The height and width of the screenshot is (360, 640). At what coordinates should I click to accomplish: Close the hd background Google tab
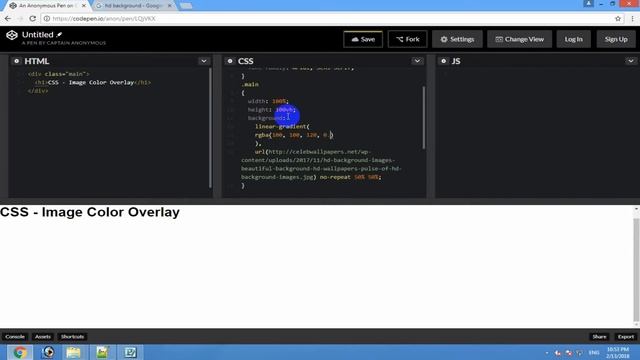169,6
